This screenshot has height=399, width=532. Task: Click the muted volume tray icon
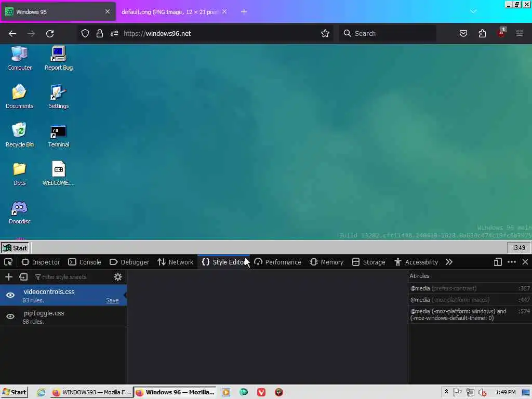coord(482,393)
